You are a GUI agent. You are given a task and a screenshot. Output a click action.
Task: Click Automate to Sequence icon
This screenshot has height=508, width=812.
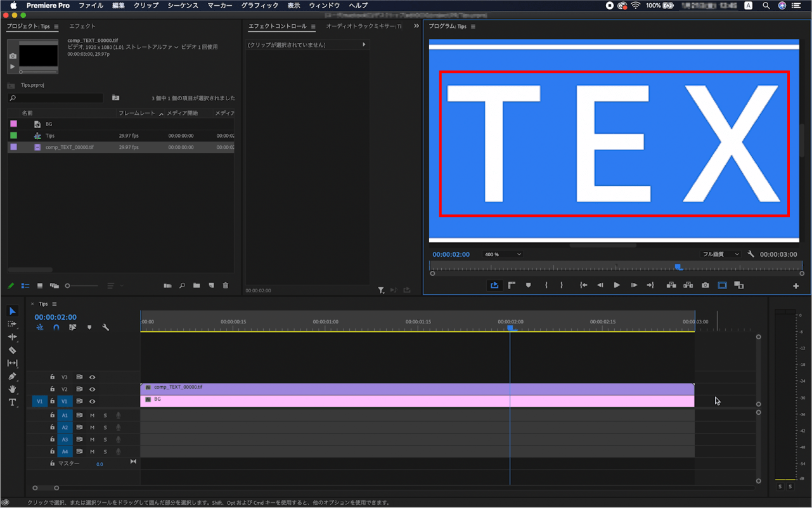coord(167,286)
